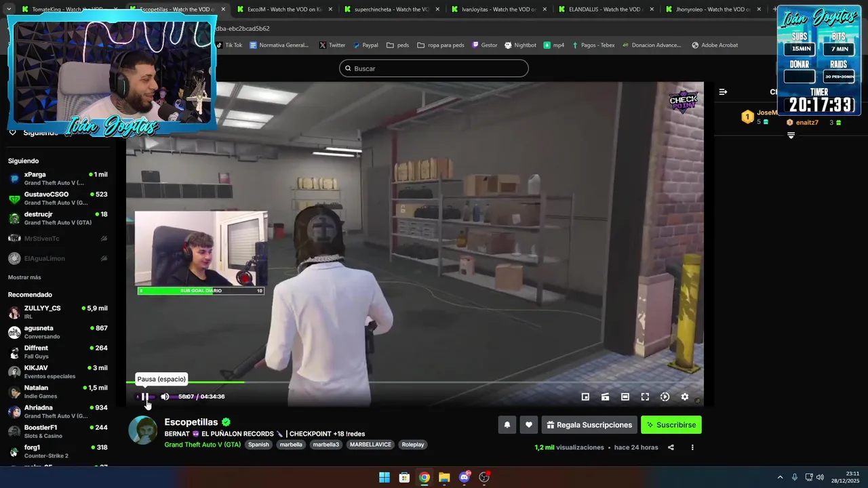This screenshot has height=488, width=868.
Task: Select the Roleplay tag
Action: coord(413,445)
